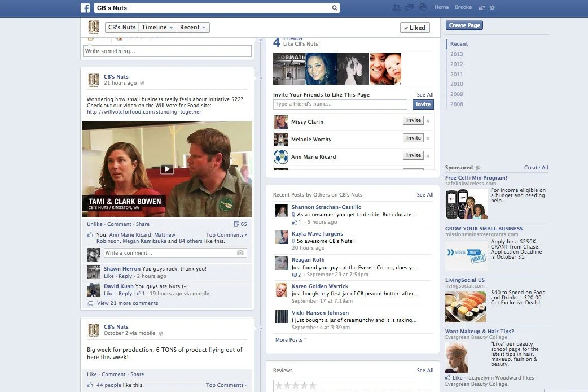Invite Ann Marie Ricard to like the page
This screenshot has width=588, height=392.
point(413,155)
